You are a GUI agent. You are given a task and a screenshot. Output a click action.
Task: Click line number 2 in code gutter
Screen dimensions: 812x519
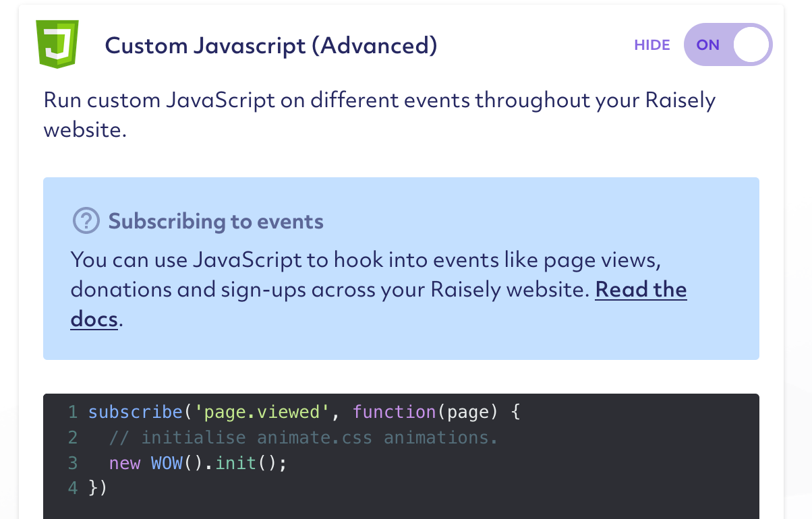pyautogui.click(x=73, y=437)
